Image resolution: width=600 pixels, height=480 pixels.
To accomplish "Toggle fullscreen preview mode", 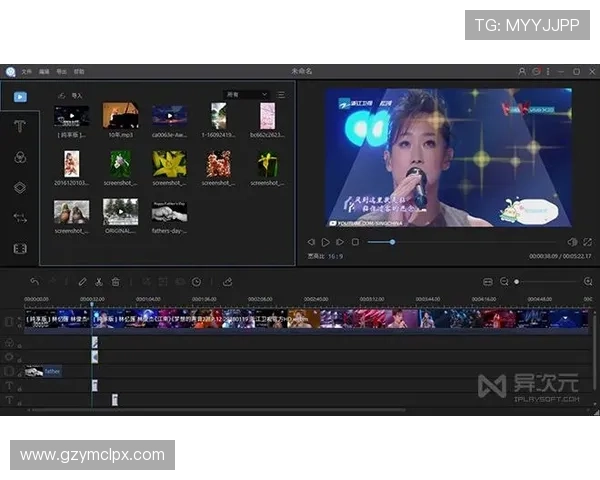I will pyautogui.click(x=587, y=242).
